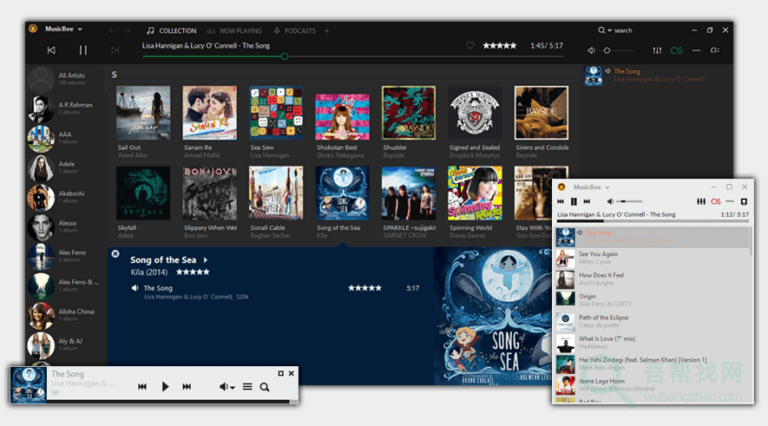
Task: Pause playback in main player bar
Action: [83, 50]
